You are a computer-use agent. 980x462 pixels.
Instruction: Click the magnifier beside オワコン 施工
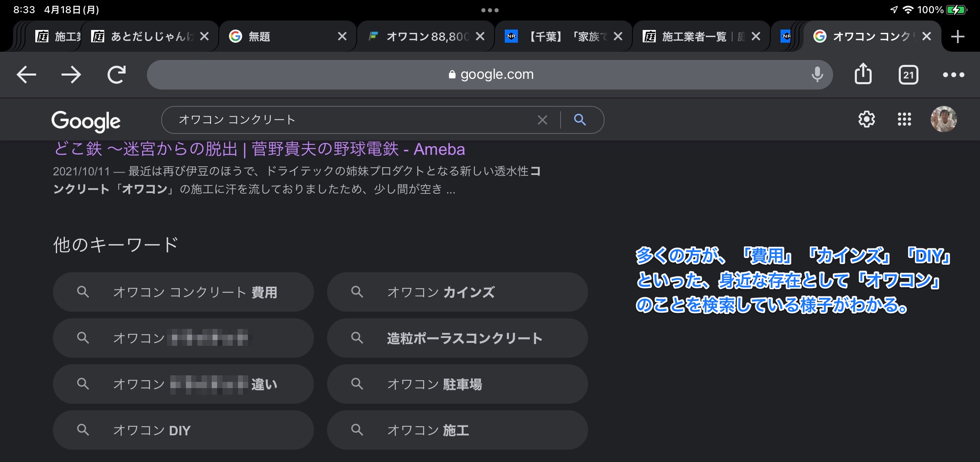click(x=357, y=430)
